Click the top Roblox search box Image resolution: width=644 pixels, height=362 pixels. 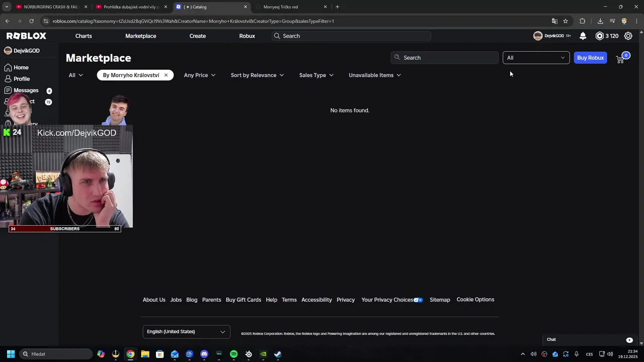[352, 36]
